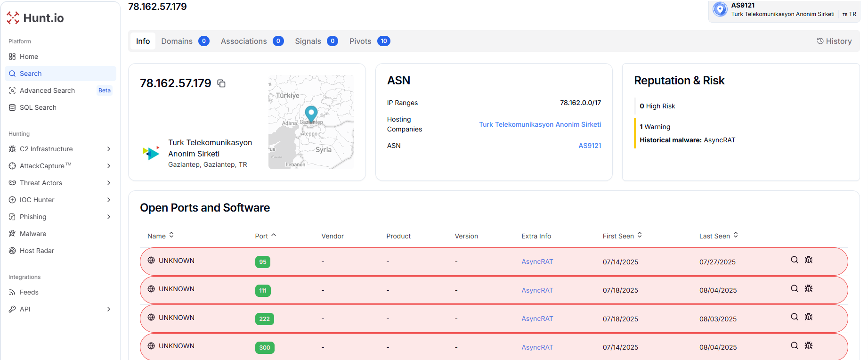Click the Home sidebar icon
The width and height of the screenshot is (868, 360).
(x=12, y=57)
